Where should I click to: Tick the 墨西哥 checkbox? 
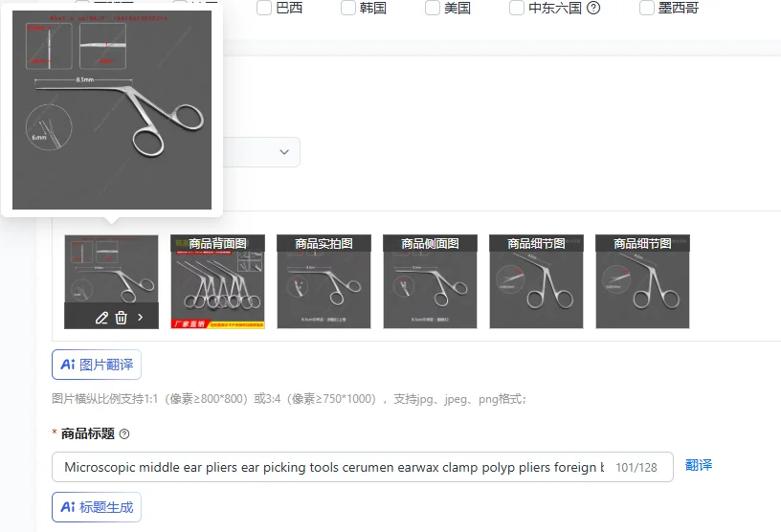(646, 8)
